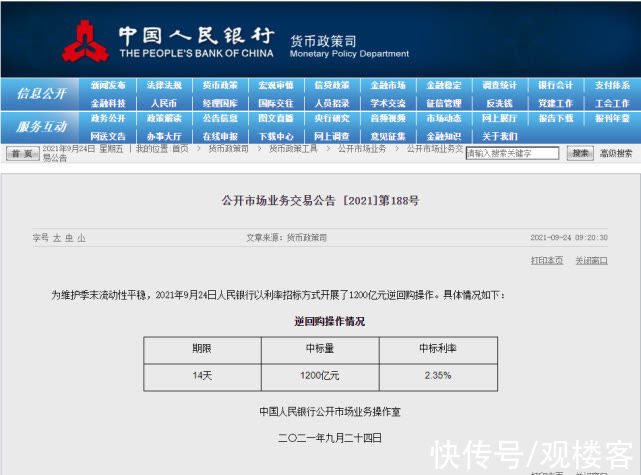Screen dimensions: 641x475
Task: Open 政务公开 under 服务互动
Action: 108,119
